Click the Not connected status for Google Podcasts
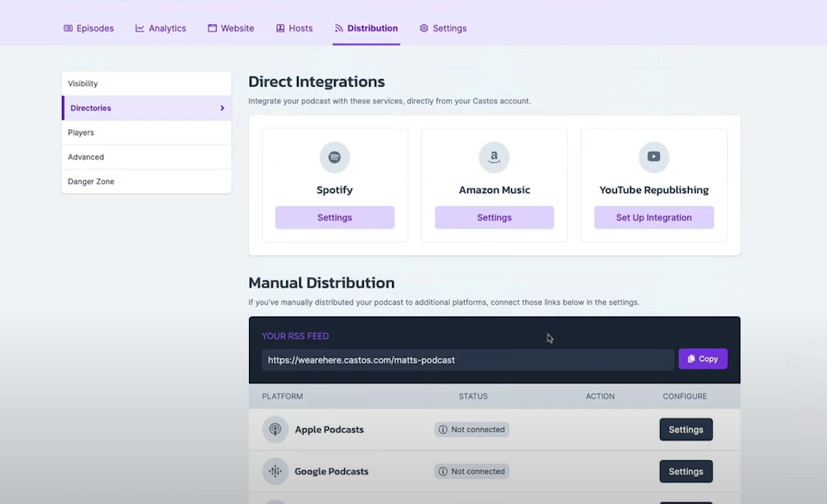Image resolution: width=827 pixels, height=504 pixels. tap(471, 471)
